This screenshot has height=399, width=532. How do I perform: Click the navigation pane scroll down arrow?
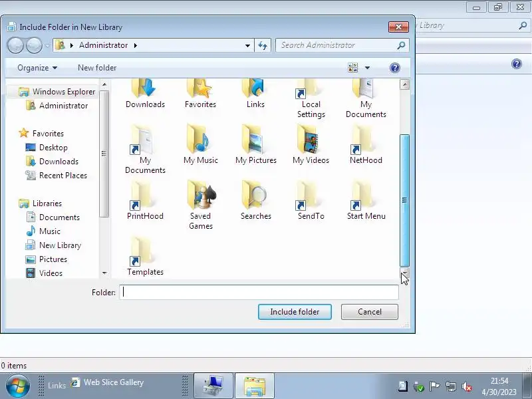104,273
